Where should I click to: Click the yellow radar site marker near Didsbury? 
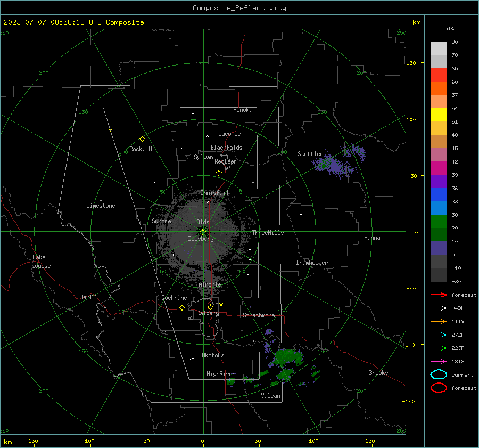[x=203, y=232]
